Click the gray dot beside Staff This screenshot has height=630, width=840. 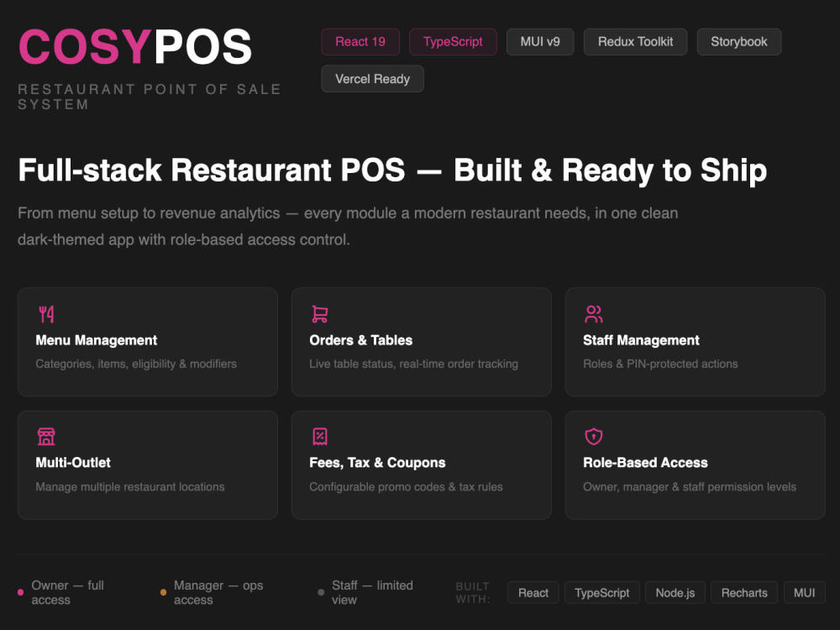pos(321,592)
